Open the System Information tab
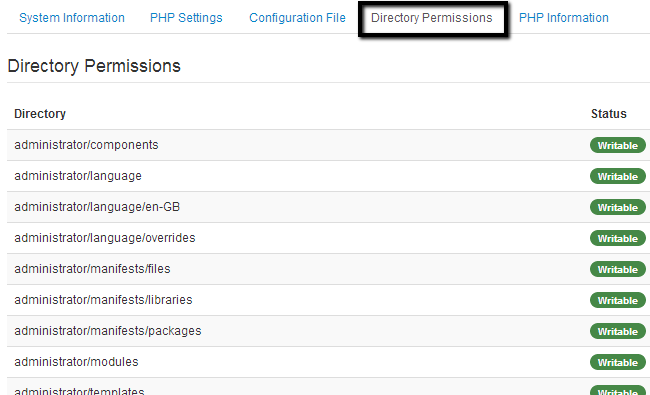The width and height of the screenshot is (650, 395). coord(72,18)
